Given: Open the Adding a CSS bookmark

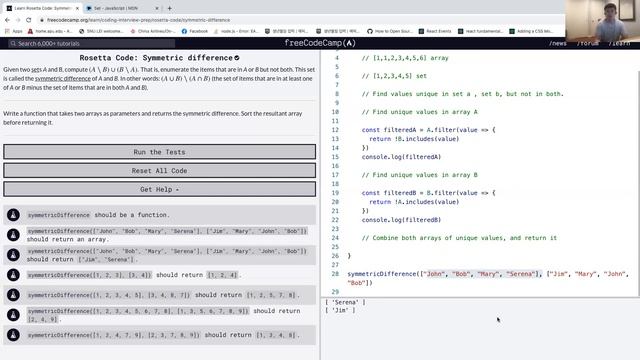Looking at the screenshot, I should (531, 31).
